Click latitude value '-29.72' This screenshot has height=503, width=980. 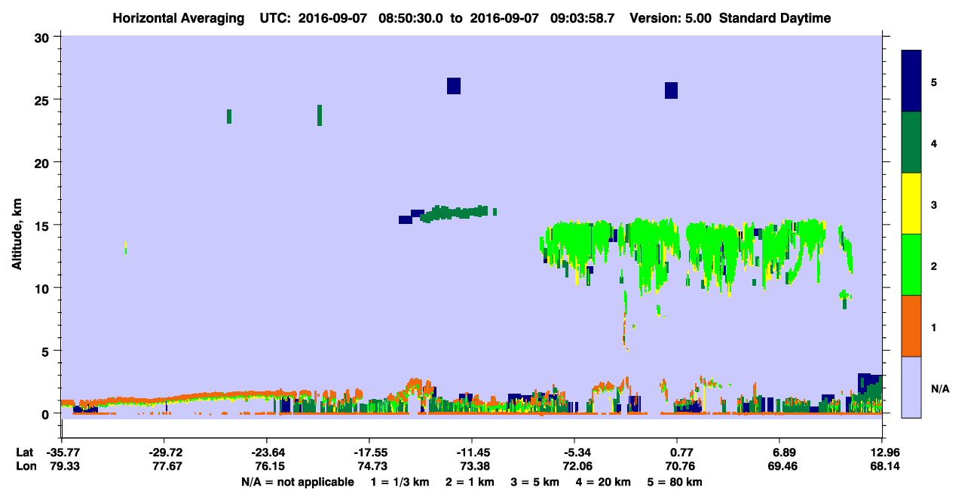(x=164, y=452)
